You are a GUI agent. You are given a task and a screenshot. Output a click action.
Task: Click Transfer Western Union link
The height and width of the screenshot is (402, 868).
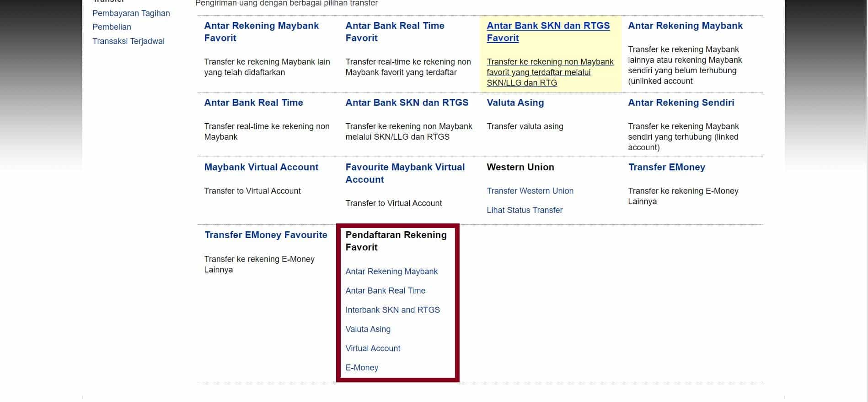(530, 191)
